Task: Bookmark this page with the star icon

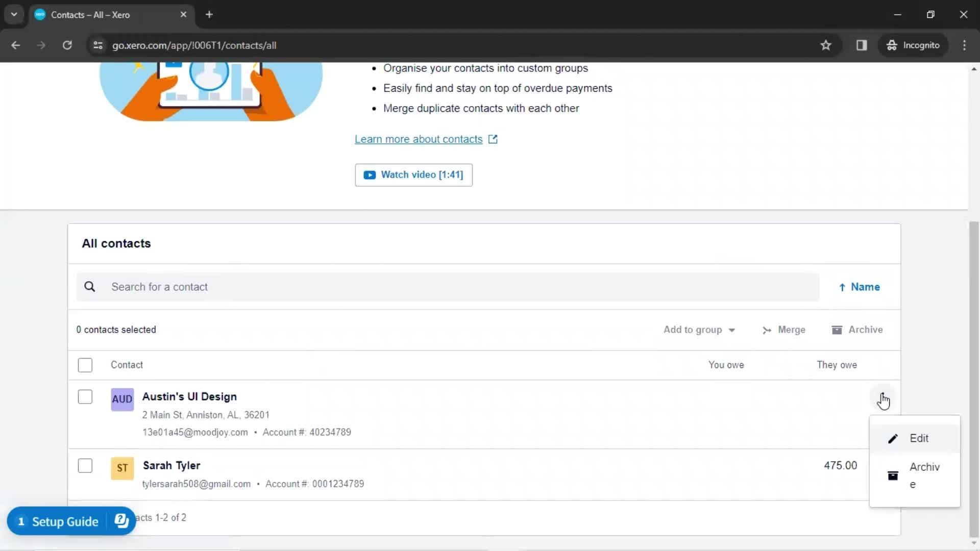Action: click(x=826, y=45)
